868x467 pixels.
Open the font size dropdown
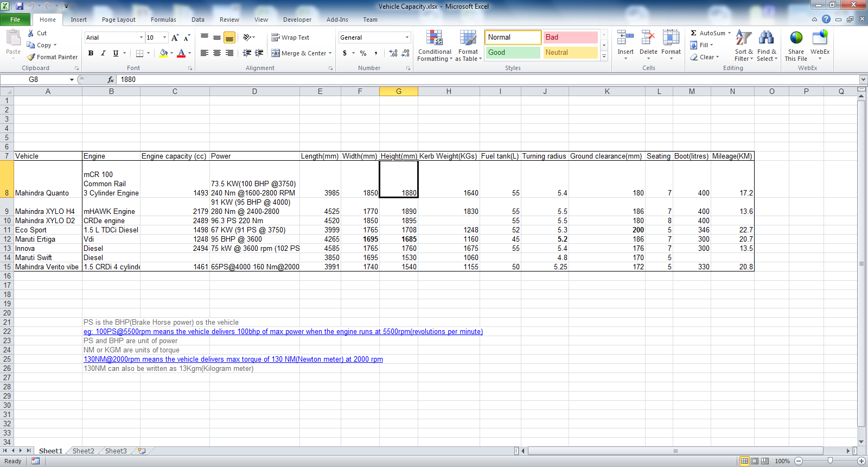[165, 37]
